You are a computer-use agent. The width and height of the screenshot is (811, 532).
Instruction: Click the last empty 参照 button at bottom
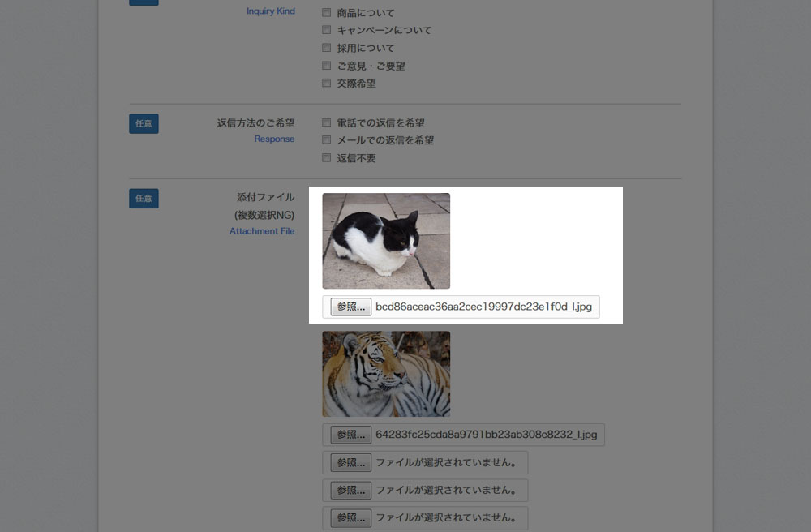point(350,518)
